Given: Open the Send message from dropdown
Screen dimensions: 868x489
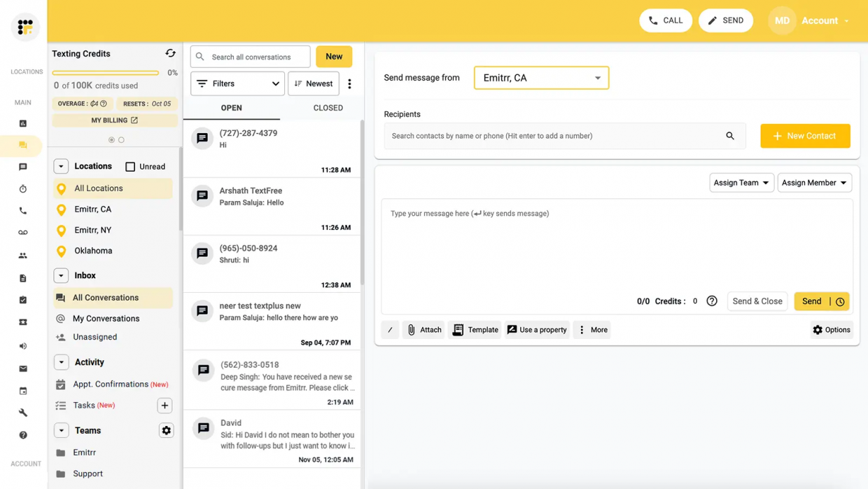Looking at the screenshot, I should tap(540, 78).
